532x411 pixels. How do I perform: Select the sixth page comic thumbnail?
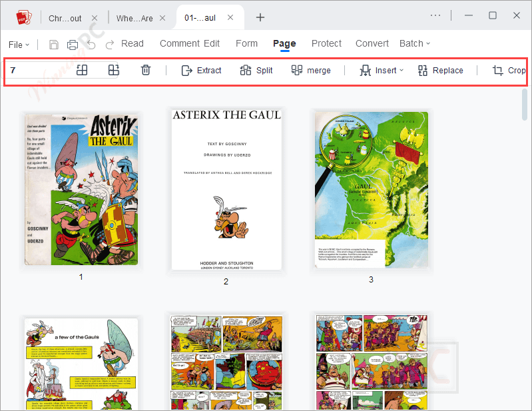tap(372, 362)
